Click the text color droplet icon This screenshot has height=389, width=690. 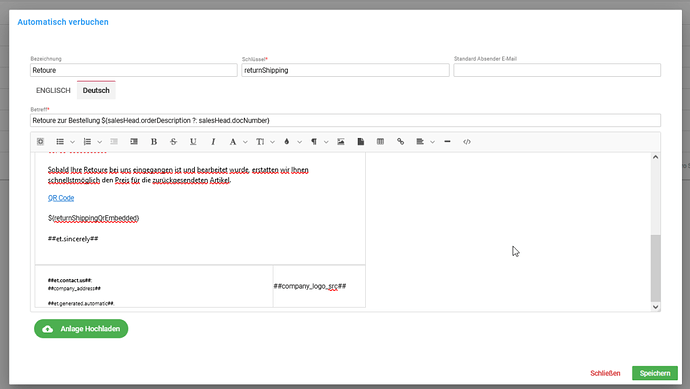pos(287,142)
